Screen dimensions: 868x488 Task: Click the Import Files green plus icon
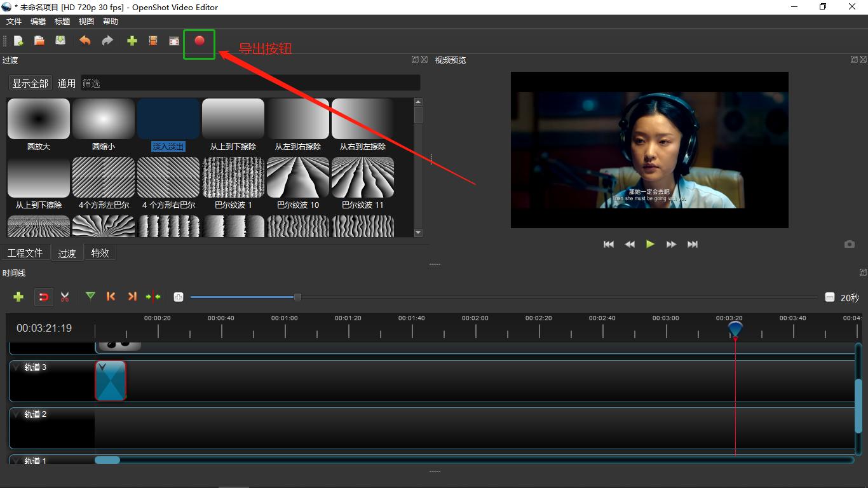(132, 41)
